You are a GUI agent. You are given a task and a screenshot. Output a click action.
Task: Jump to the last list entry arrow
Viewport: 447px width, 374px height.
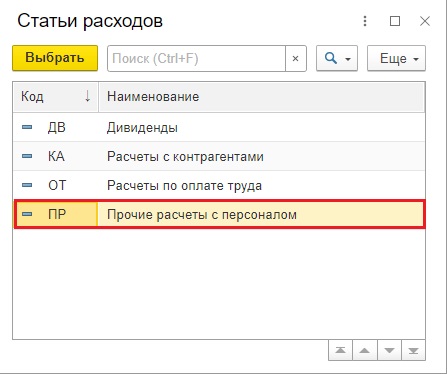pos(414,350)
